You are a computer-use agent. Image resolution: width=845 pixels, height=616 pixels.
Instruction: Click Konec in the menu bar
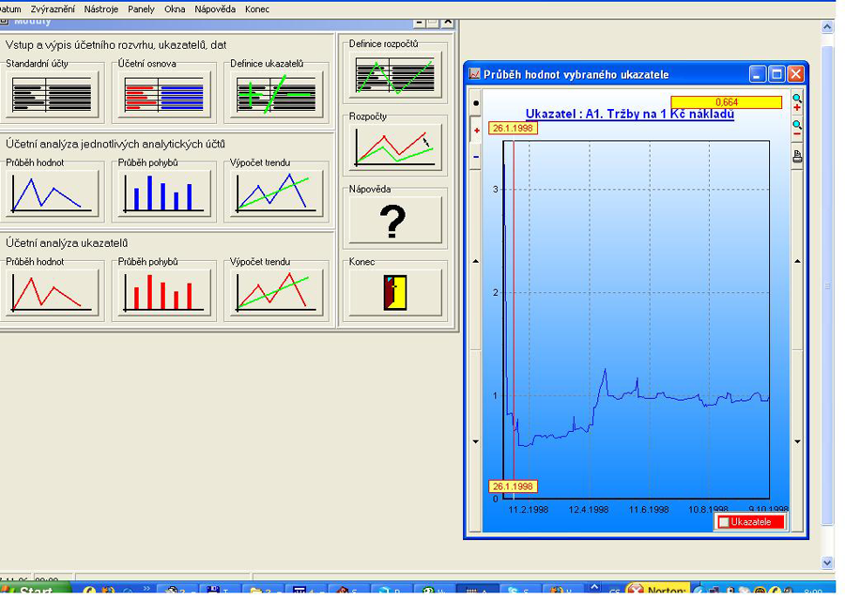click(x=257, y=9)
